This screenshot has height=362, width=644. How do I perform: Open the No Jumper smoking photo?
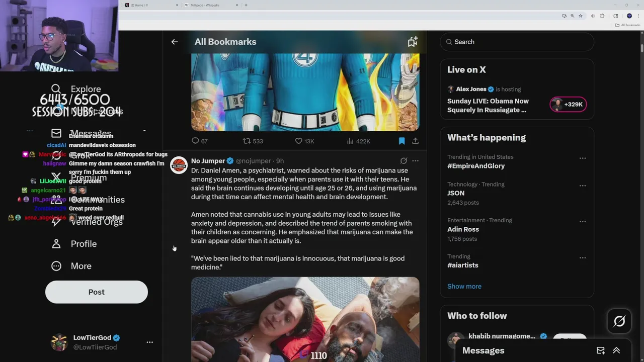pos(305,319)
